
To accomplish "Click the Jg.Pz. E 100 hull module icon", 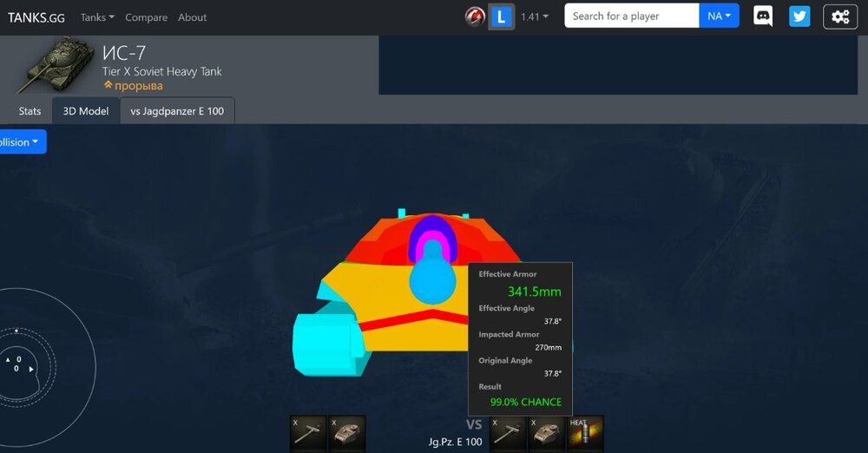I will coord(546,434).
